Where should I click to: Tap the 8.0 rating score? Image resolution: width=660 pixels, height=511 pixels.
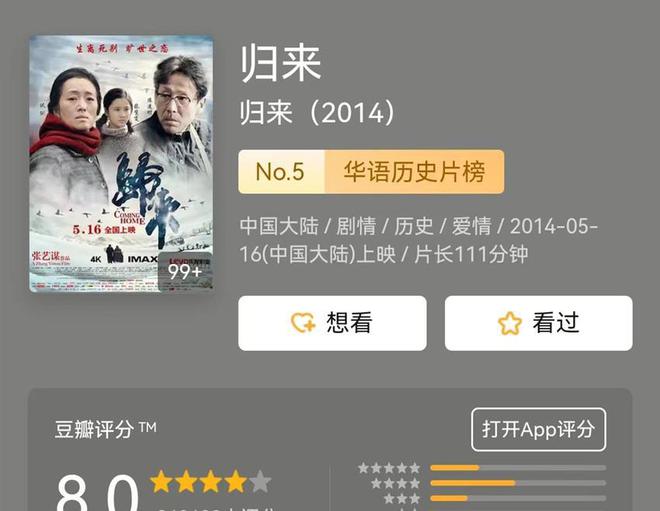(x=98, y=492)
